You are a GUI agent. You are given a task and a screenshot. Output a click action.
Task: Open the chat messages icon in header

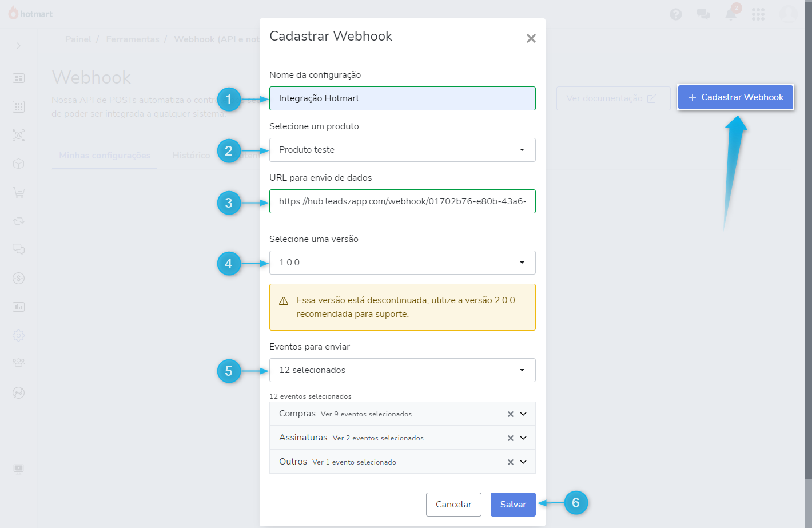click(703, 14)
